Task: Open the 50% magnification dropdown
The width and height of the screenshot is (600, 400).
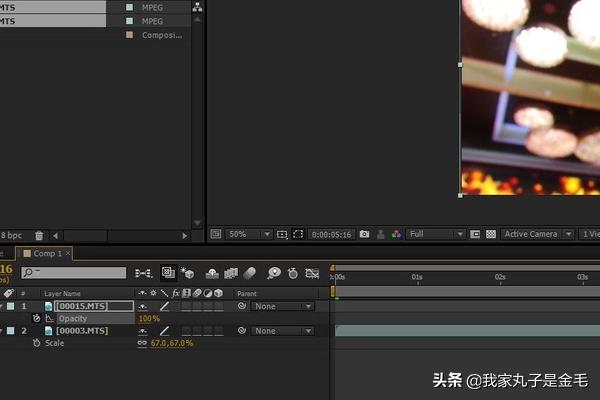Action: [249, 234]
